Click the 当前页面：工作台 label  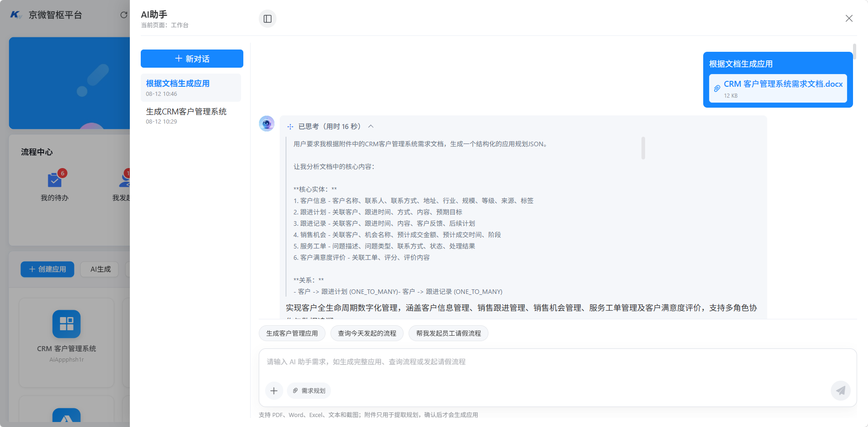click(165, 25)
